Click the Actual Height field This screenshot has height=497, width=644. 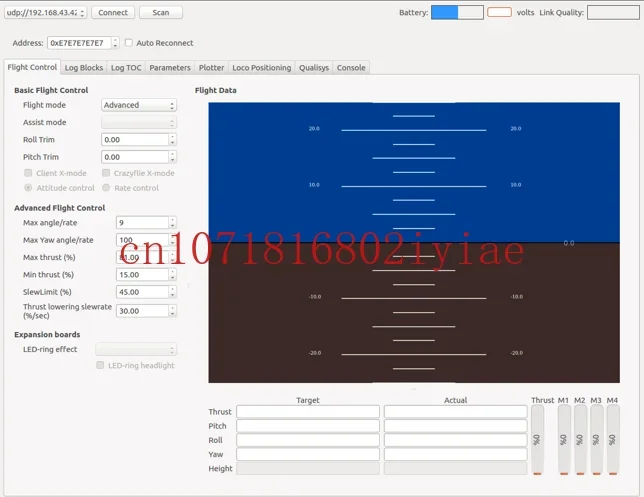click(x=455, y=469)
